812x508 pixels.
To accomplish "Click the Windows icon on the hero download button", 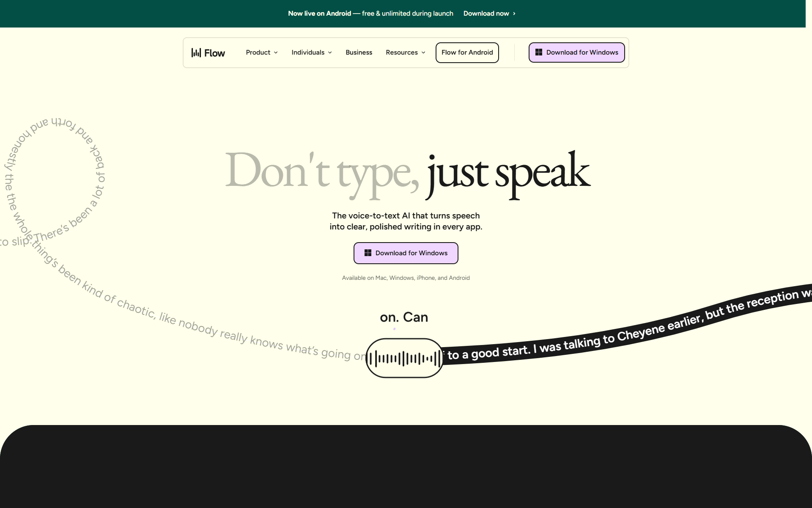I will pyautogui.click(x=368, y=253).
